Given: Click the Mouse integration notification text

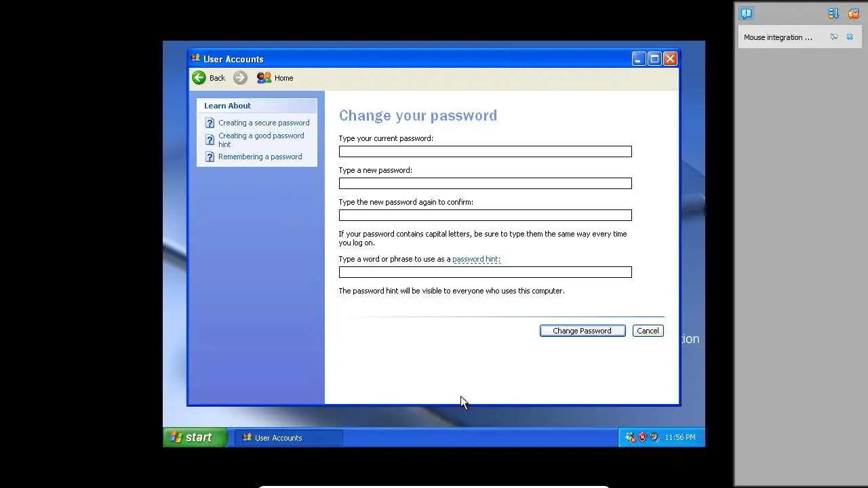Looking at the screenshot, I should [778, 37].
